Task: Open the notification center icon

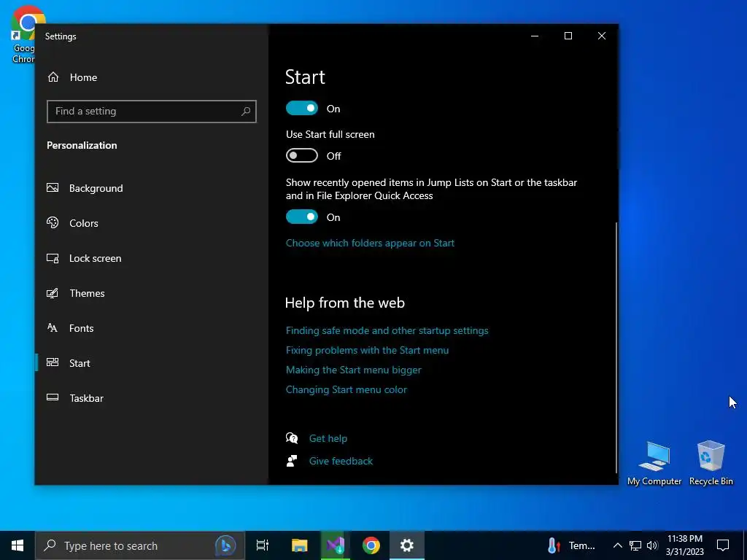Action: point(723,545)
